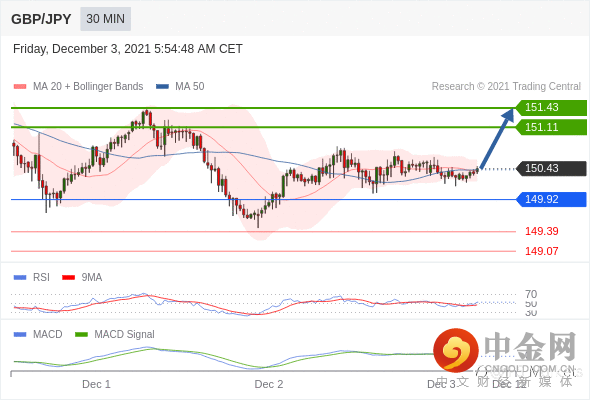Click the green MACD Signal legend swatch
The width and height of the screenshot is (590, 400).
[81, 335]
